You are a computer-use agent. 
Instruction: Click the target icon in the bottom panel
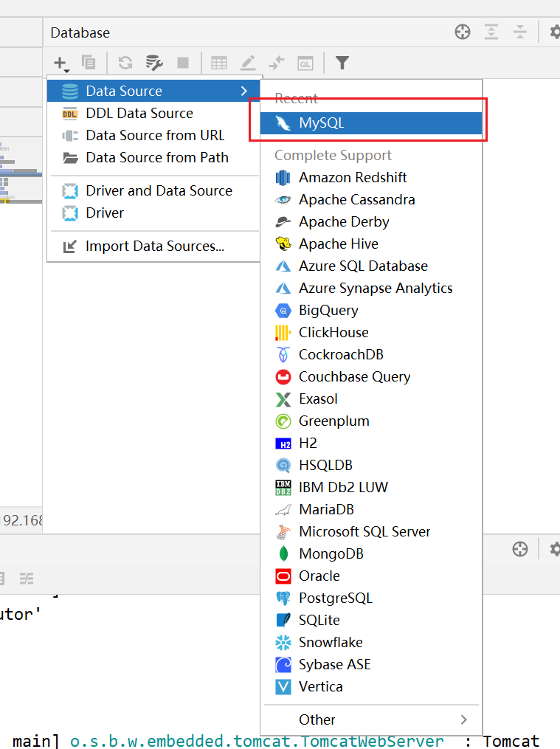[x=520, y=549]
